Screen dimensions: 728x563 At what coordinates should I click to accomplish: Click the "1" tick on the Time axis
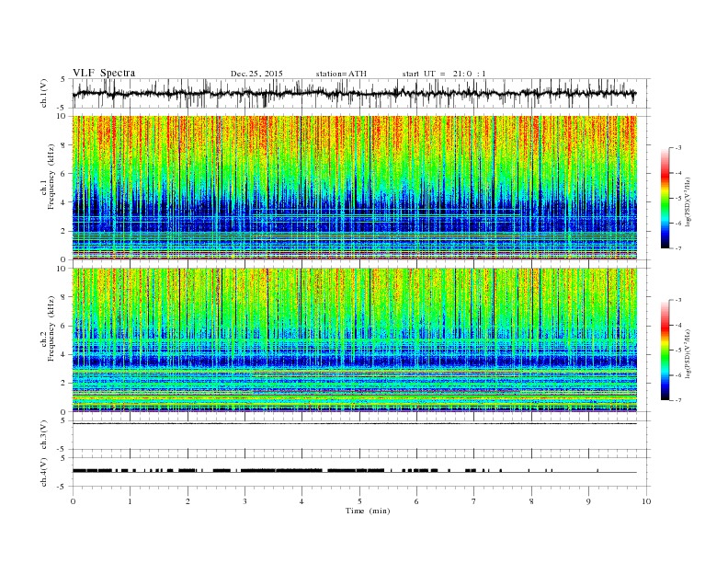(130, 501)
